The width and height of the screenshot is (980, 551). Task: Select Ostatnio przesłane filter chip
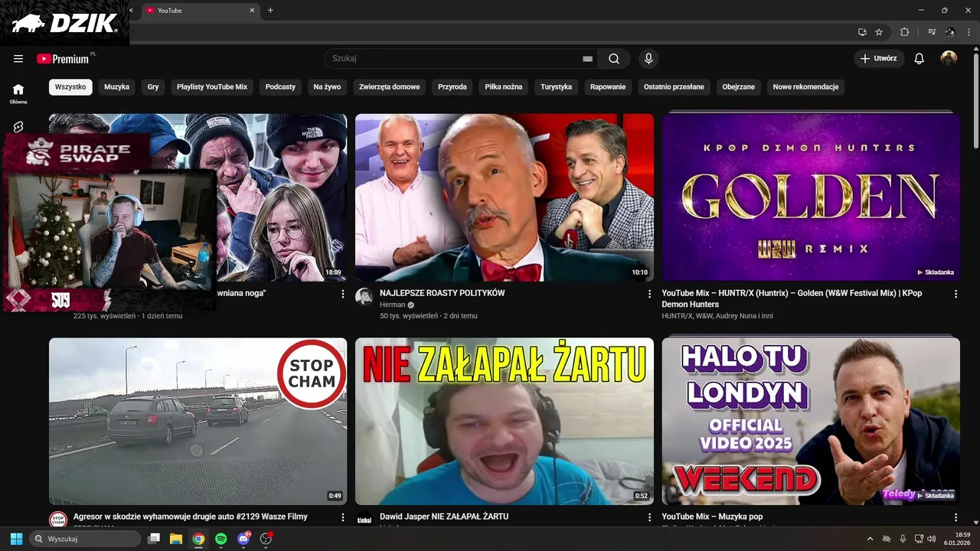click(x=674, y=87)
